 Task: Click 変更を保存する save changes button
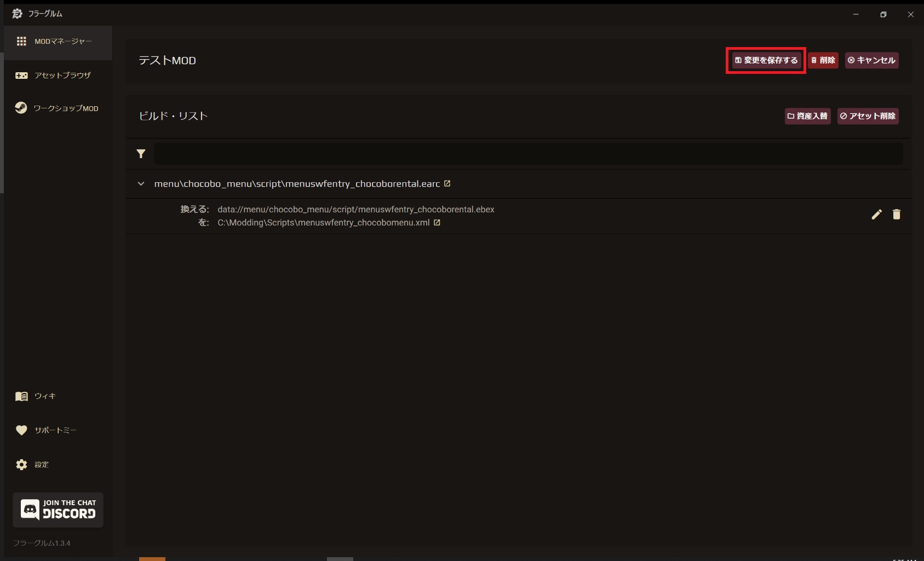tap(766, 60)
